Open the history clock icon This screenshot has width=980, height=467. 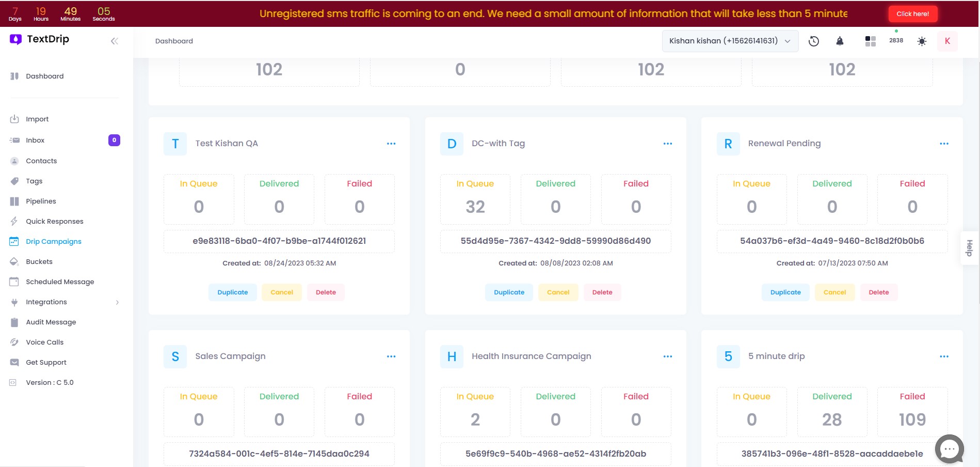click(x=813, y=41)
